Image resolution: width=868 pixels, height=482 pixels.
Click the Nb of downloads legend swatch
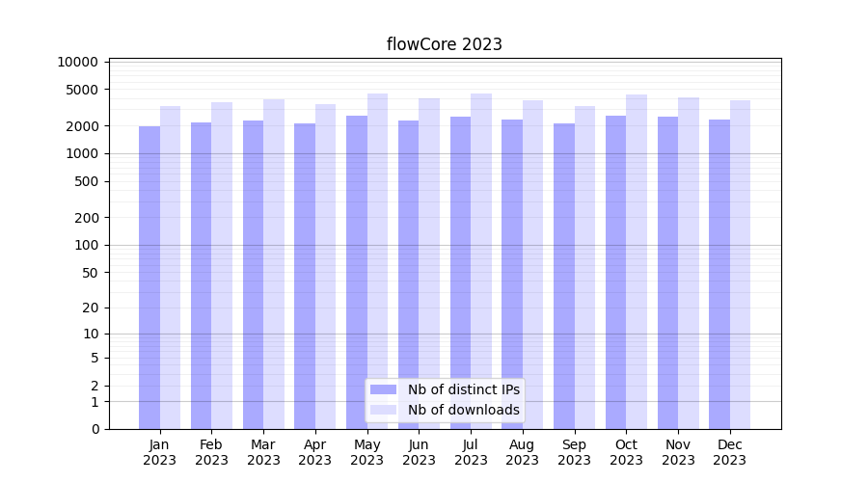click(383, 410)
